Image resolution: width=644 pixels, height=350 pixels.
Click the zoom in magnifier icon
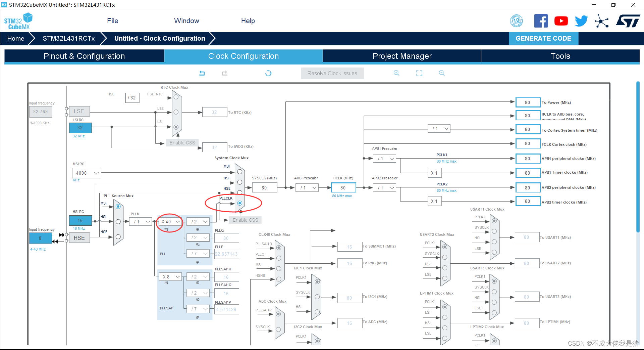pos(396,73)
